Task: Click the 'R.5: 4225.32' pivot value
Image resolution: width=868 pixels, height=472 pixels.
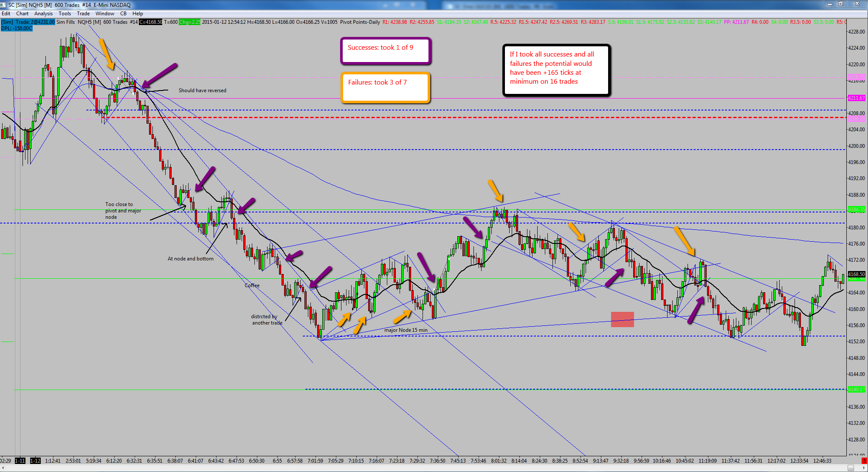Action: (x=503, y=22)
